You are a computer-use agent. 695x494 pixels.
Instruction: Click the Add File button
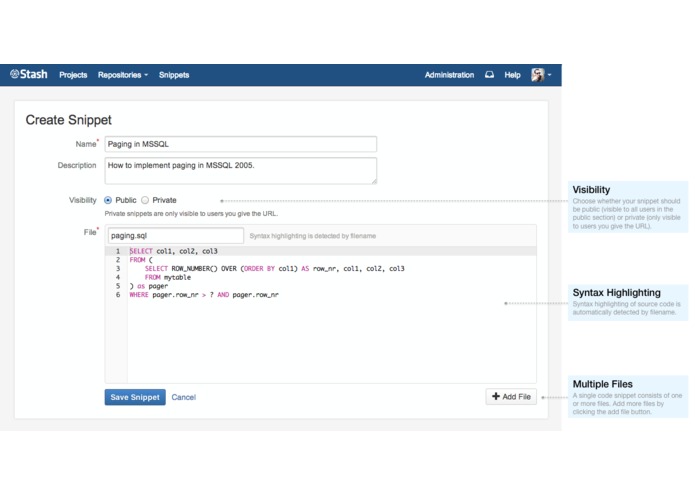(511, 397)
